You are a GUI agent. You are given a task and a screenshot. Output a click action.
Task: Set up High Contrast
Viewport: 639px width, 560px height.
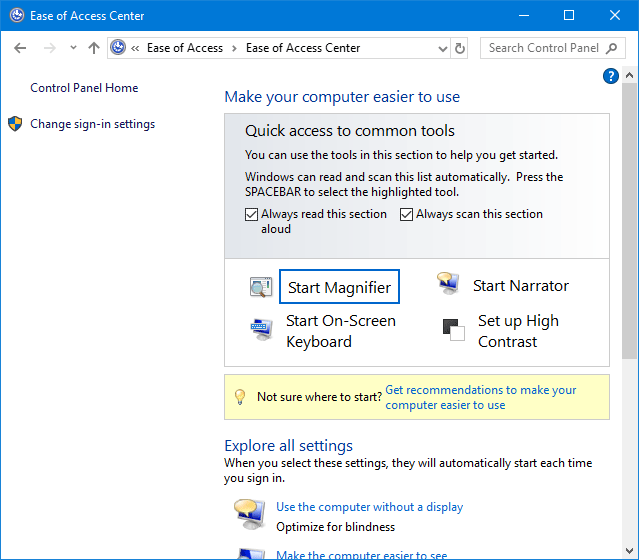(518, 331)
